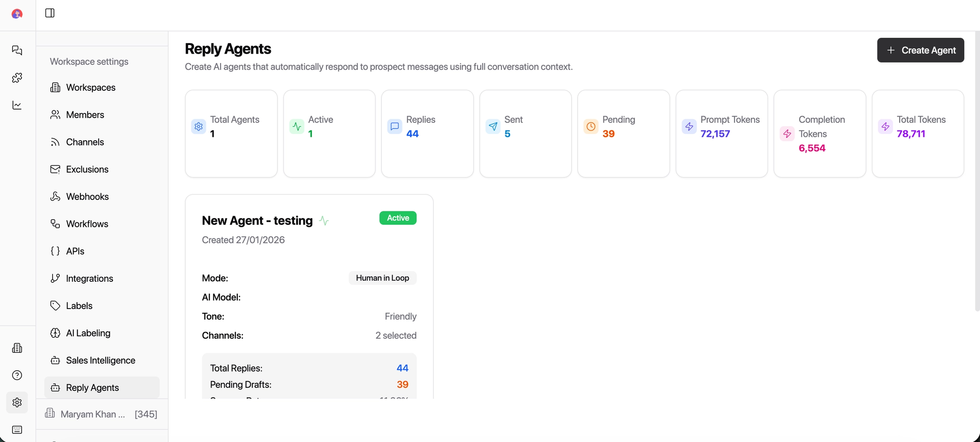The height and width of the screenshot is (442, 980).
Task: Open the Webhooks settings page
Action: 87,197
